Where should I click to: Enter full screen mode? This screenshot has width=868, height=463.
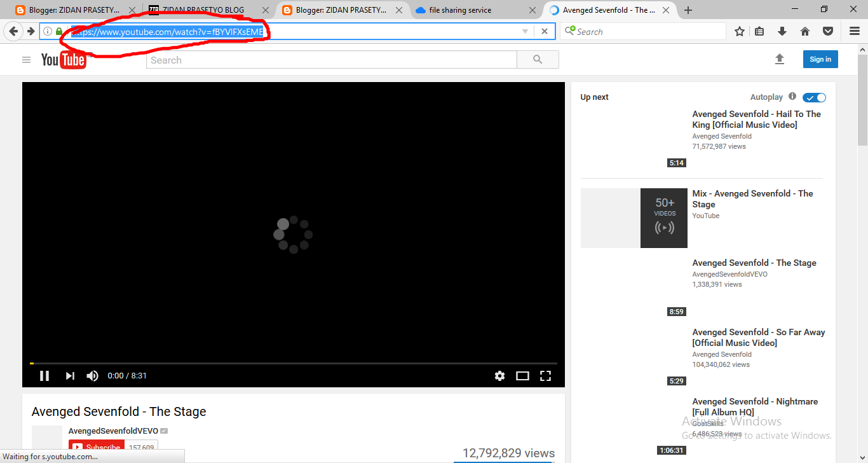pos(545,376)
